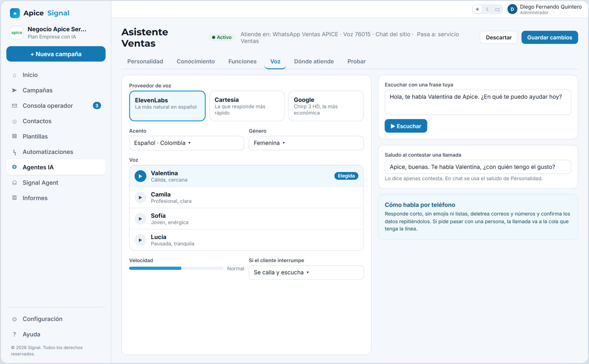Open the Funciones tab

242,61
